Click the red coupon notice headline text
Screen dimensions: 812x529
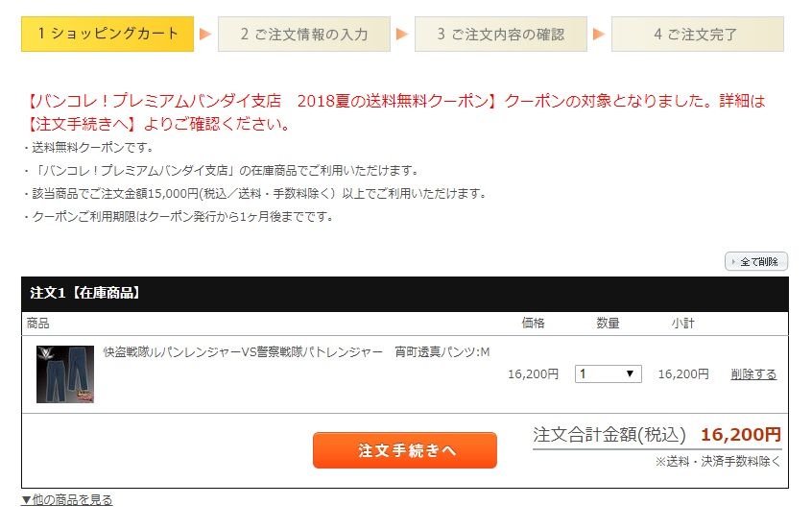(x=394, y=112)
